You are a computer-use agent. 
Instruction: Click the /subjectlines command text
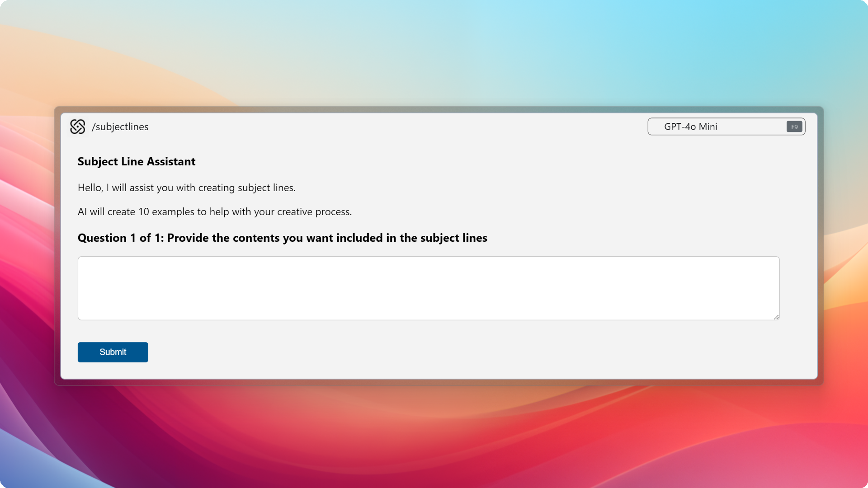tap(120, 127)
